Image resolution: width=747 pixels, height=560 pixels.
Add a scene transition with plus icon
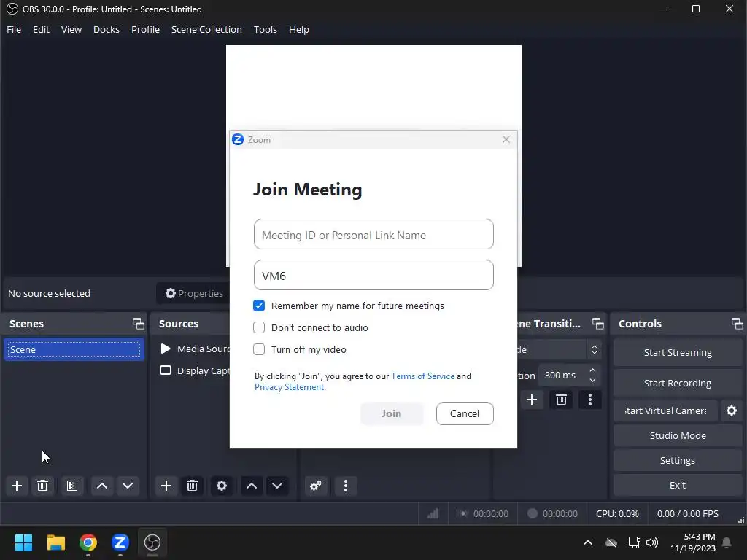(532, 400)
